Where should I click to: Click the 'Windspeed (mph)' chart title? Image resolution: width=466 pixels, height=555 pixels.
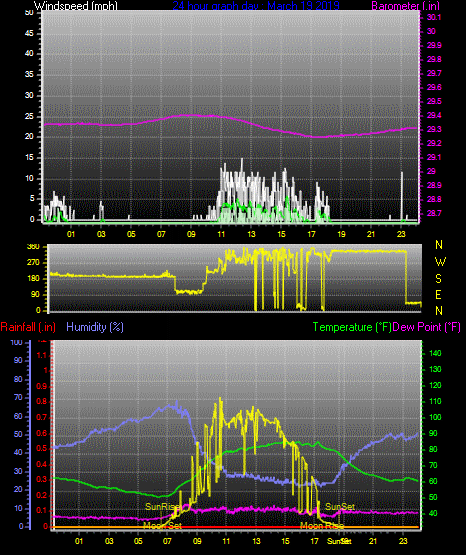(x=76, y=6)
